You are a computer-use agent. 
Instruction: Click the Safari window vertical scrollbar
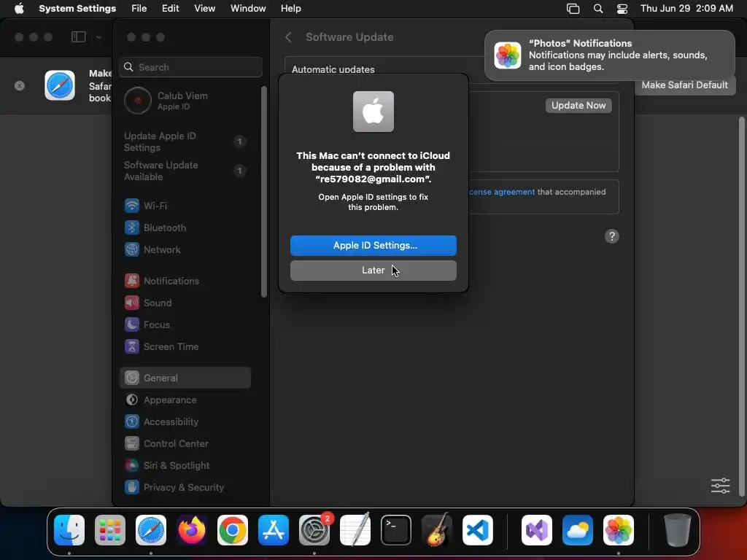click(x=741, y=306)
